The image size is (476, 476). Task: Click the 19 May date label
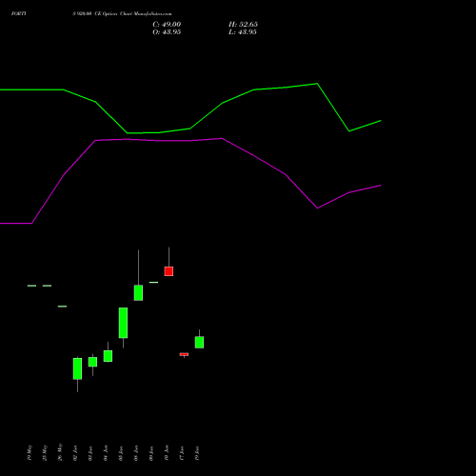[30, 452]
